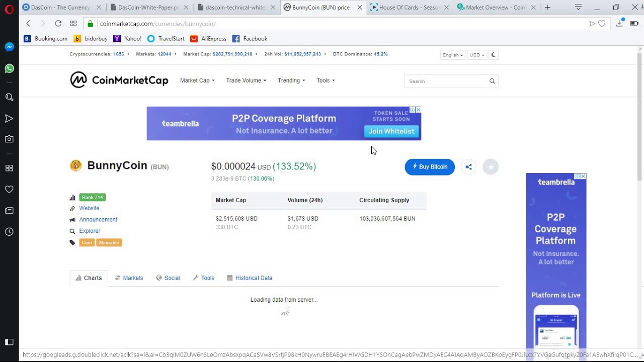Screen dimensions: 644x362
Task: Switch to the Social tab
Action: tap(168, 278)
